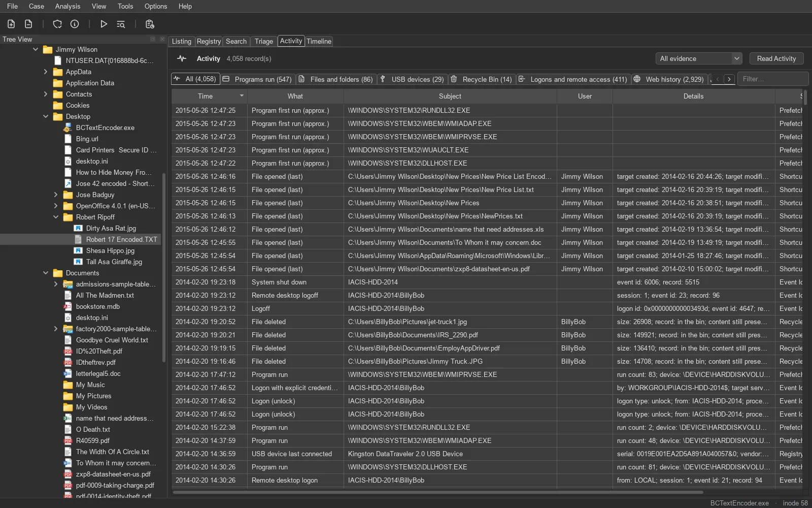Open the Tools menu

pos(125,6)
